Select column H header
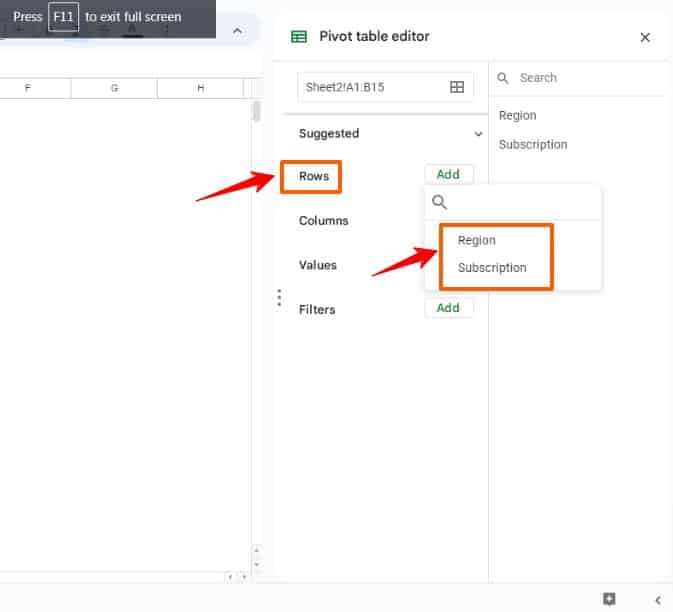 point(200,88)
